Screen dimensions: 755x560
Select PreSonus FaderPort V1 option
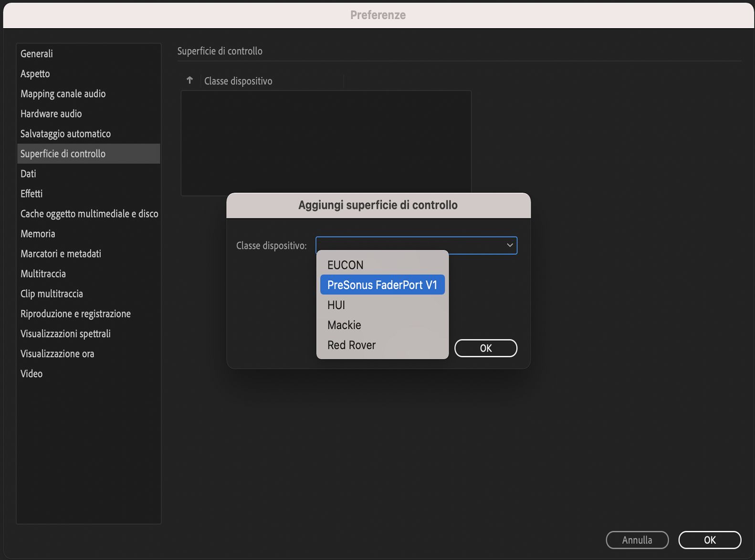[x=382, y=285]
